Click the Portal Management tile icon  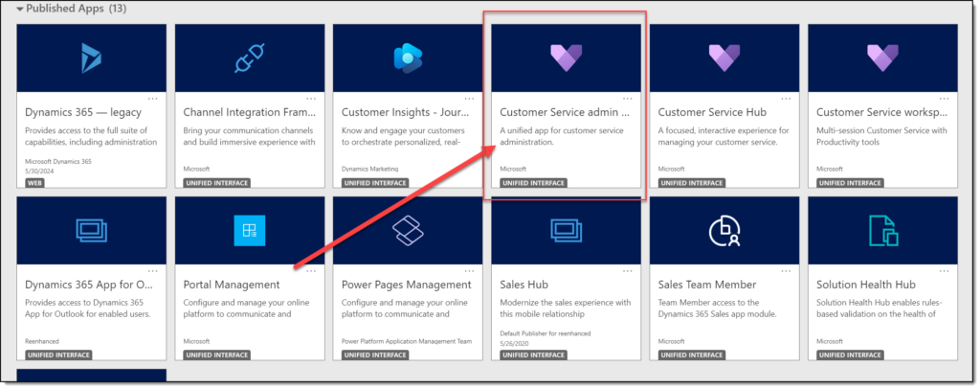click(250, 230)
